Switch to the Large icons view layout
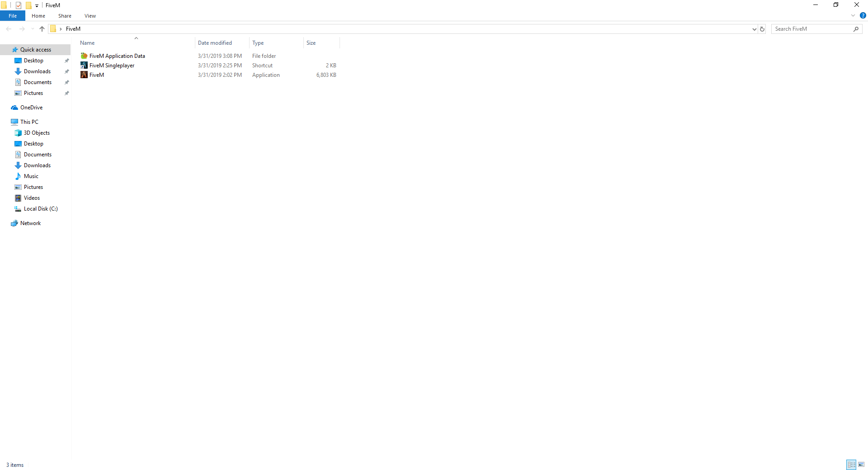The image size is (868, 470). click(x=861, y=465)
